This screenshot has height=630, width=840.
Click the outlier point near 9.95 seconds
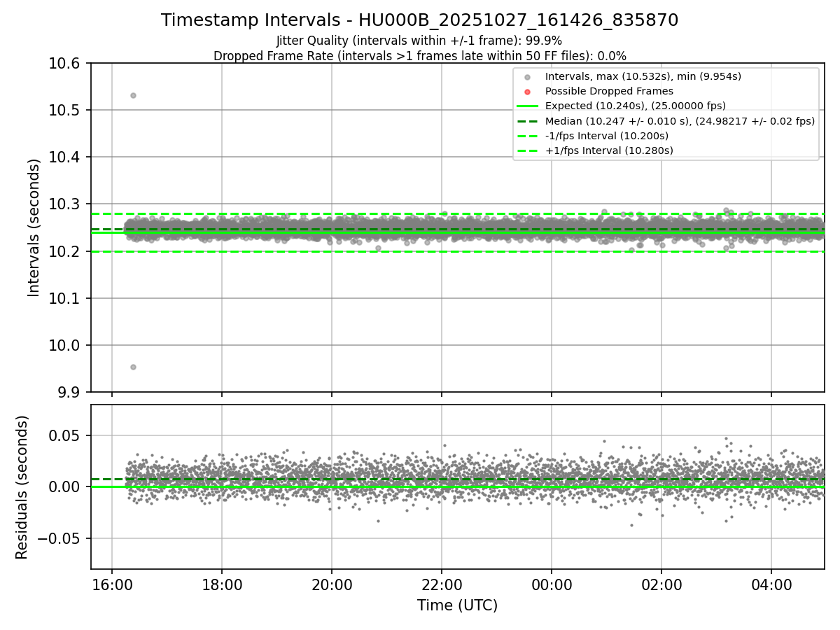pos(133,367)
